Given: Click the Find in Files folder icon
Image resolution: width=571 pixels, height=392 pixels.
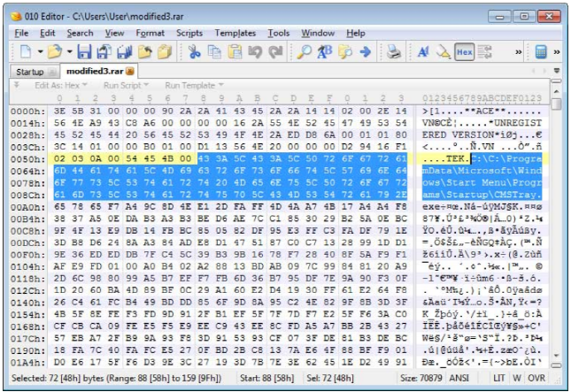Looking at the screenshot, I should pyautogui.click(x=345, y=51).
